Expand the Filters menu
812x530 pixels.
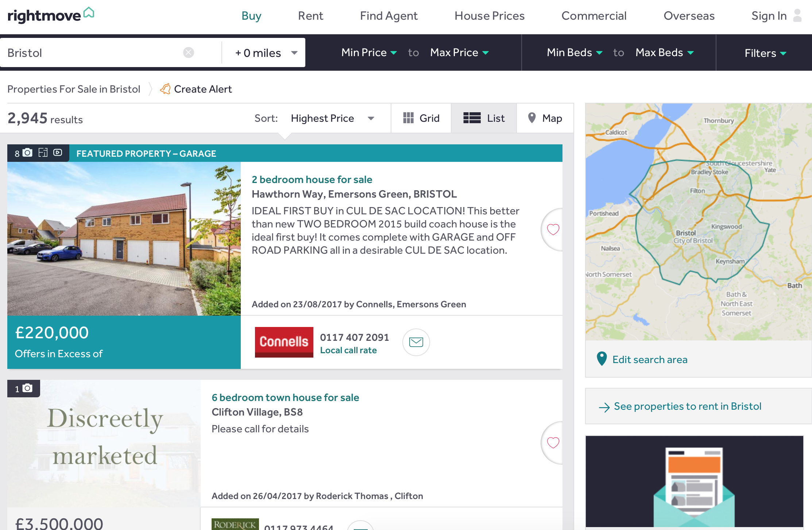[765, 53]
